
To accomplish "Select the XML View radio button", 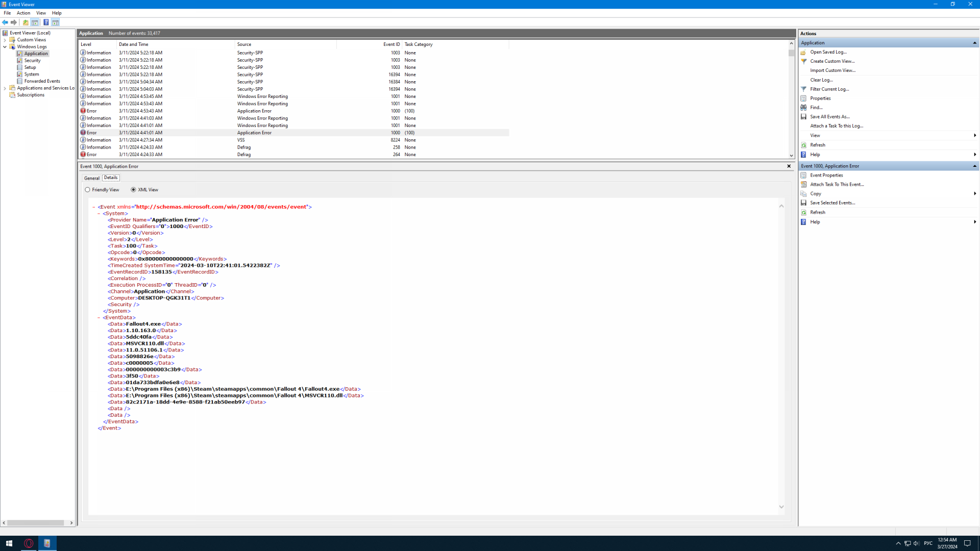I will pos(134,190).
